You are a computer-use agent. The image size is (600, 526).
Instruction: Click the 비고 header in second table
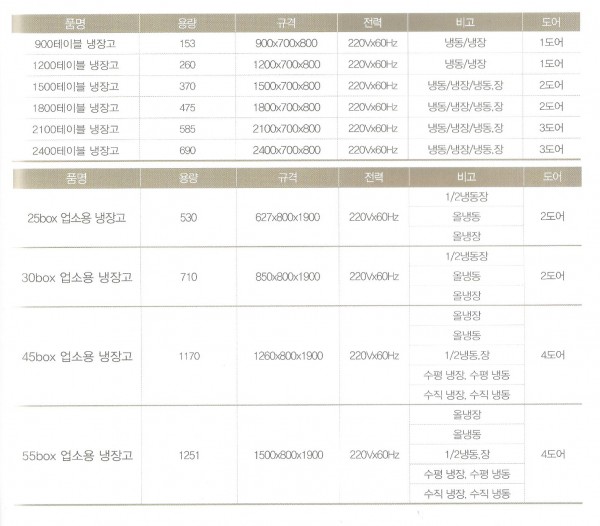point(466,177)
